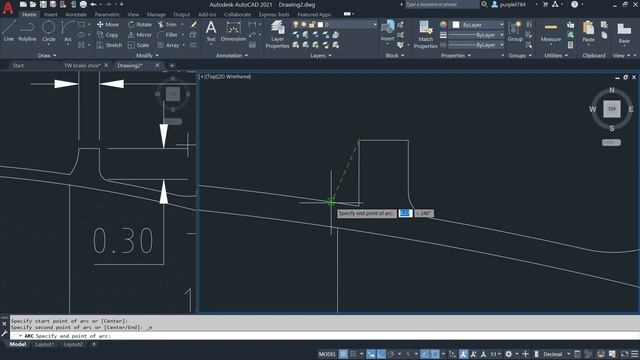Click the Plot printer icon in quick access
640x360 pixels.
(83, 4)
